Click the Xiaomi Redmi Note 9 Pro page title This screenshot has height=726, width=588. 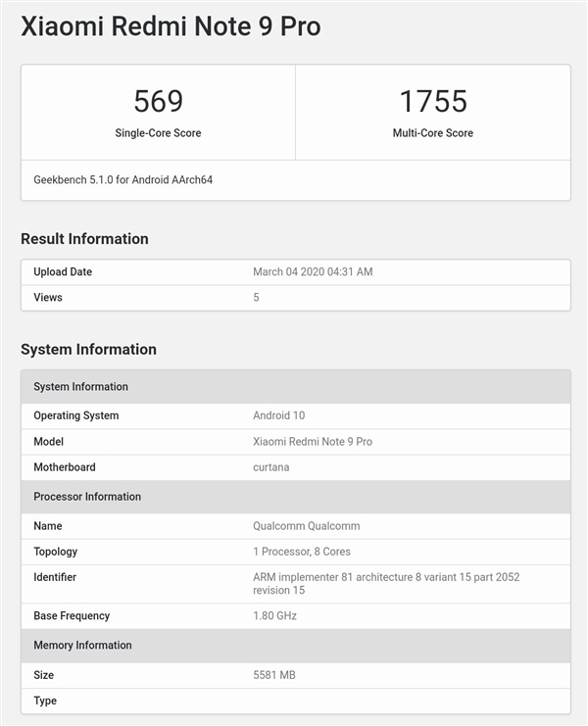[x=171, y=26]
